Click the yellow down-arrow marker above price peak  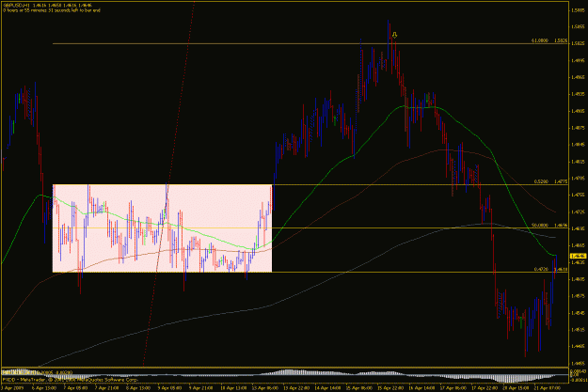tap(394, 35)
